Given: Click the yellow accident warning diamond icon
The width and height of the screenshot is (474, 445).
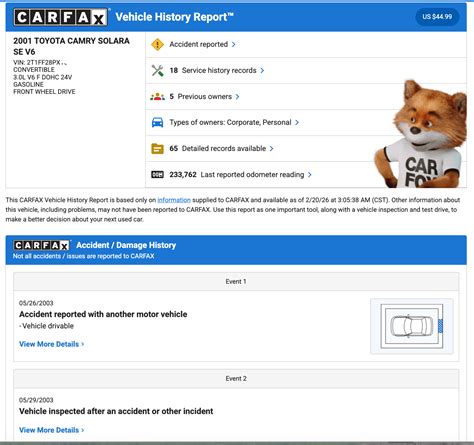Looking at the screenshot, I should pyautogui.click(x=157, y=44).
